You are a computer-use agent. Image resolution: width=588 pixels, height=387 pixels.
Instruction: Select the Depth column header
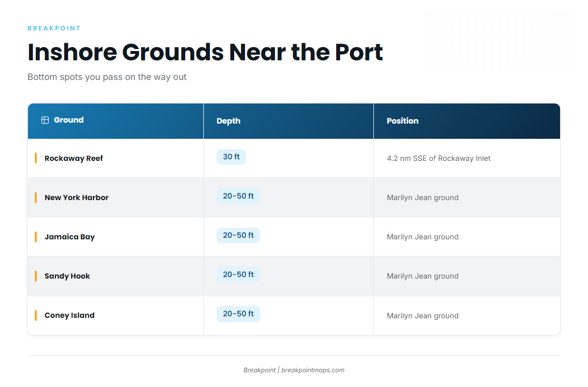(x=289, y=121)
